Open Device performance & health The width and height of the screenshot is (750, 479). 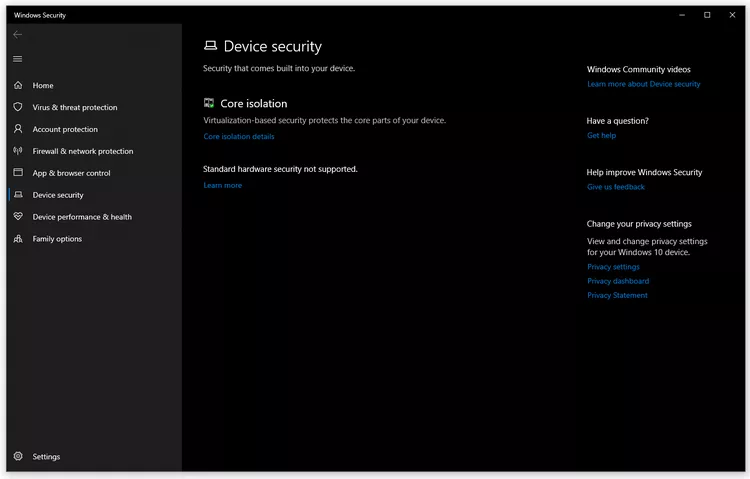[x=94, y=217]
